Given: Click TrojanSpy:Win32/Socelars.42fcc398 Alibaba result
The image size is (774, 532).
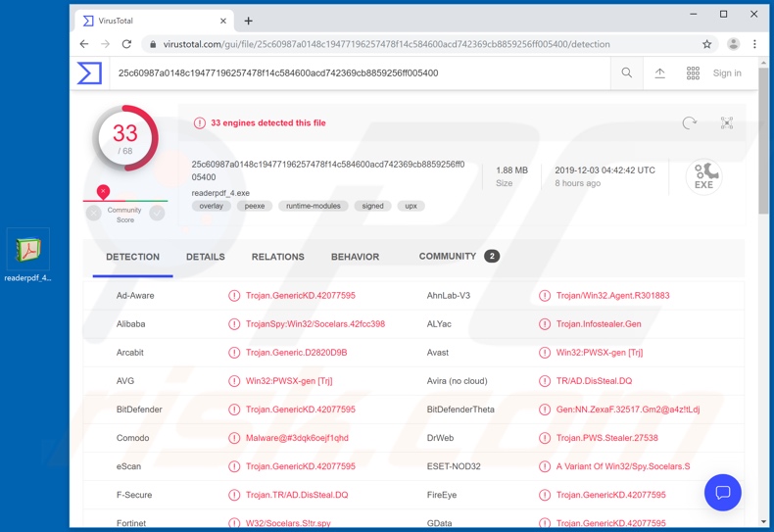Looking at the screenshot, I should 315,324.
